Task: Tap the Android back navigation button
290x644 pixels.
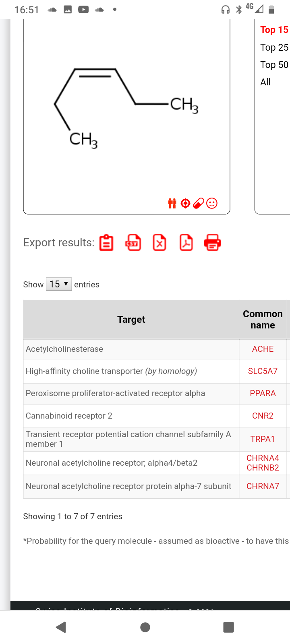Action: tap(61, 627)
